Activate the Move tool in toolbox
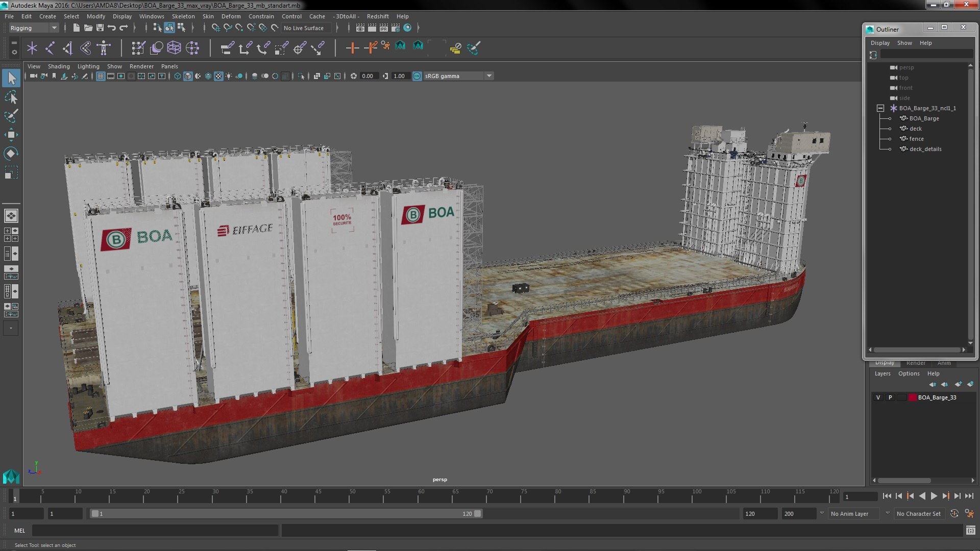Viewport: 980px width, 551px height. [x=11, y=135]
